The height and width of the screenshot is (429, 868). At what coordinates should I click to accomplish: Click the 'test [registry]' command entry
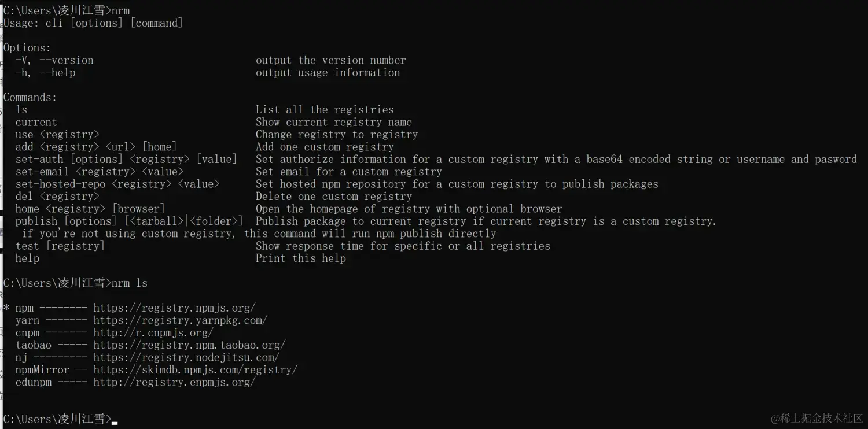(x=60, y=246)
